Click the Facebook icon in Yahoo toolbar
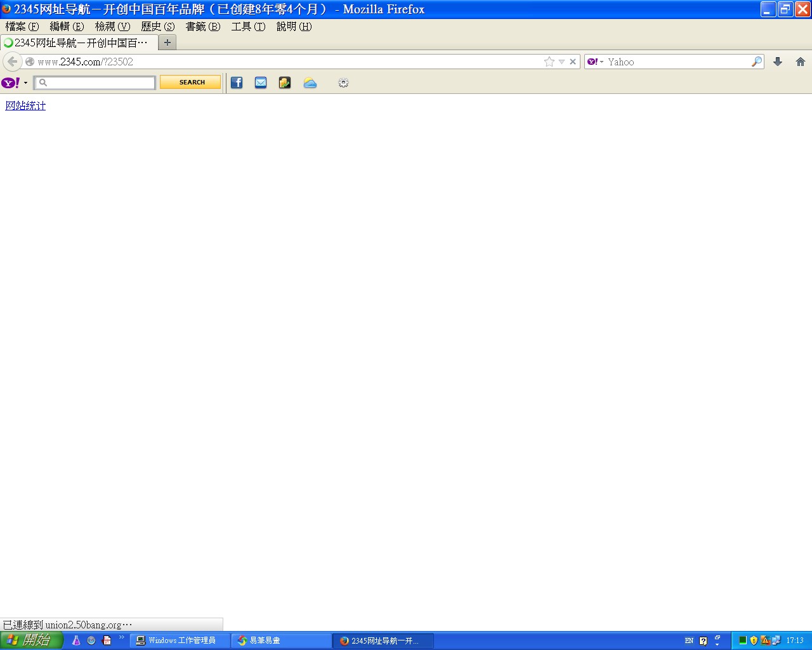The width and height of the screenshot is (812, 650). tap(237, 83)
